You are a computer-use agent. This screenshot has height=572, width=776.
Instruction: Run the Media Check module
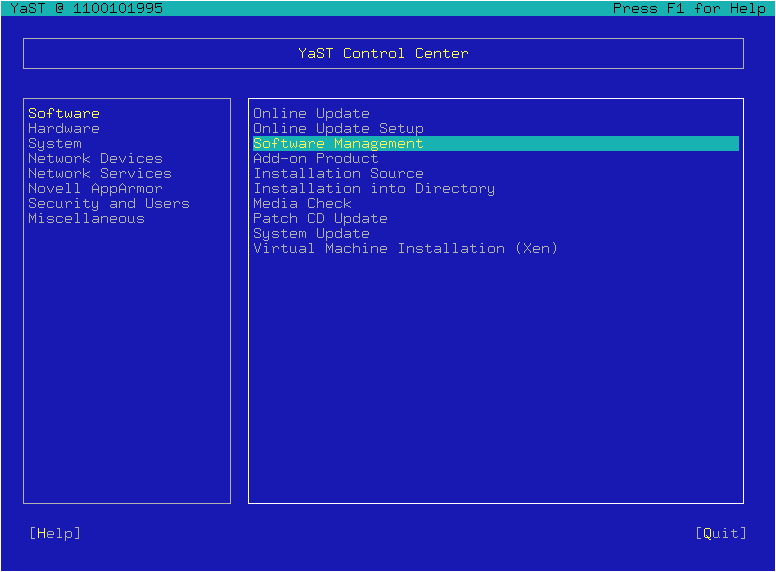point(302,203)
